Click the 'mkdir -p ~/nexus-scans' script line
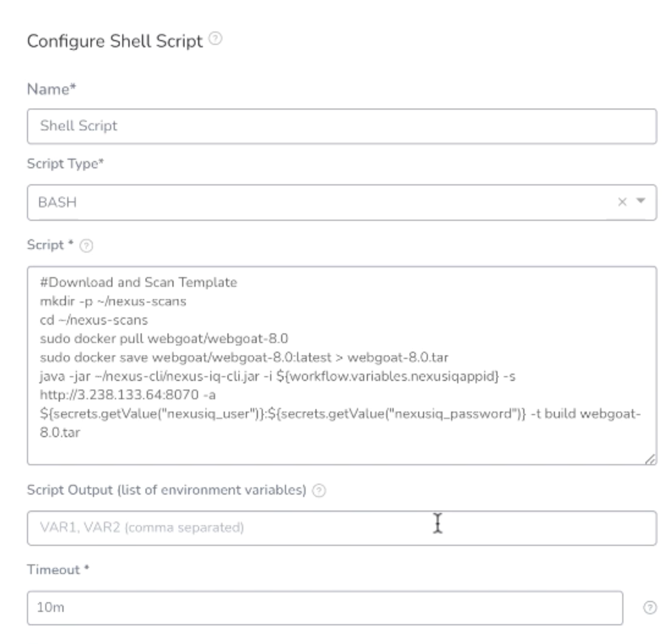 [113, 302]
